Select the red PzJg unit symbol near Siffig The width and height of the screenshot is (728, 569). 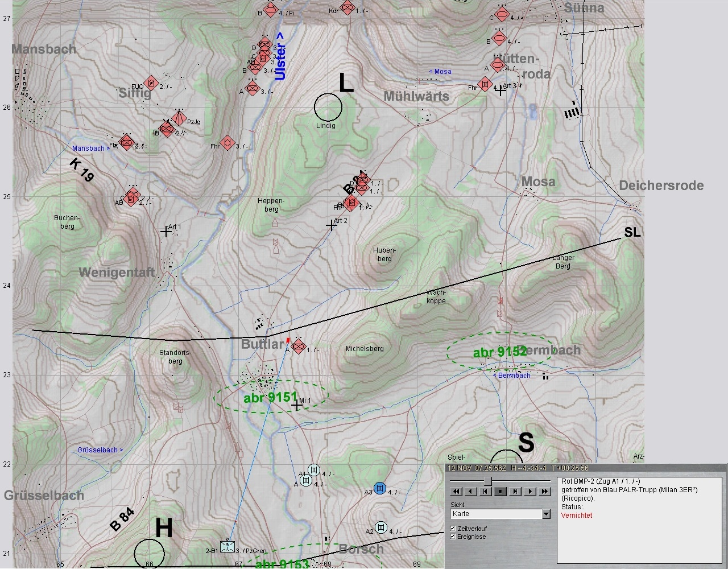[x=179, y=118]
